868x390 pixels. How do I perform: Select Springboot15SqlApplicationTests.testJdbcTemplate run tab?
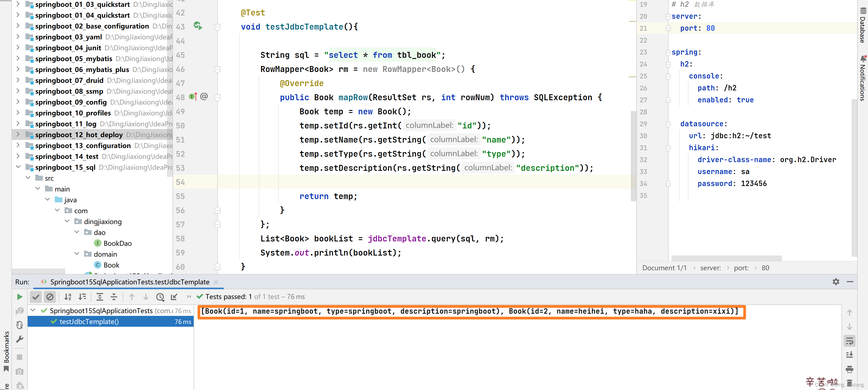[130, 282]
